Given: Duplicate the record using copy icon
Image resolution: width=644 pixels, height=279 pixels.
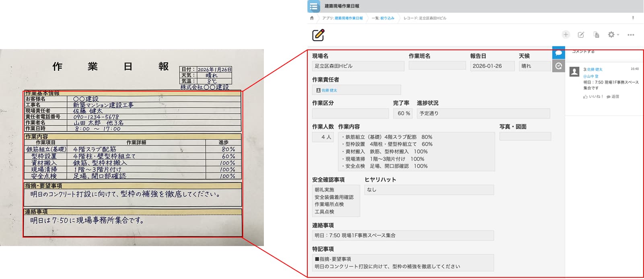Looking at the screenshot, I should [x=597, y=35].
